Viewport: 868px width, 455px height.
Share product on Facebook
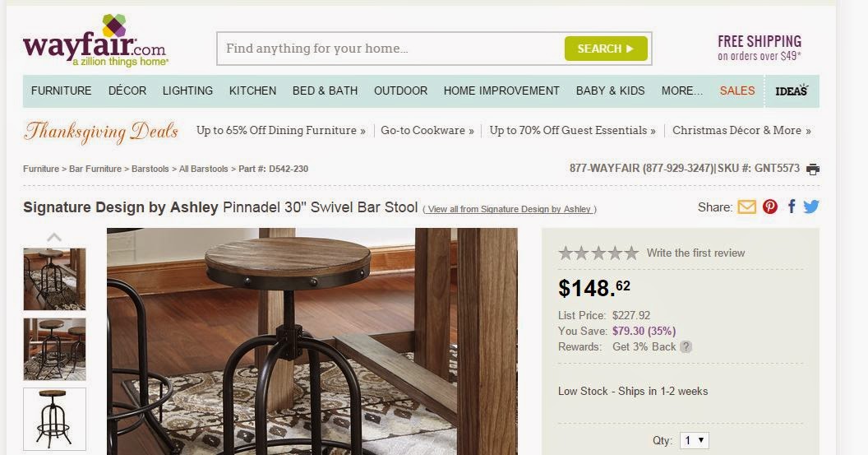coord(792,207)
